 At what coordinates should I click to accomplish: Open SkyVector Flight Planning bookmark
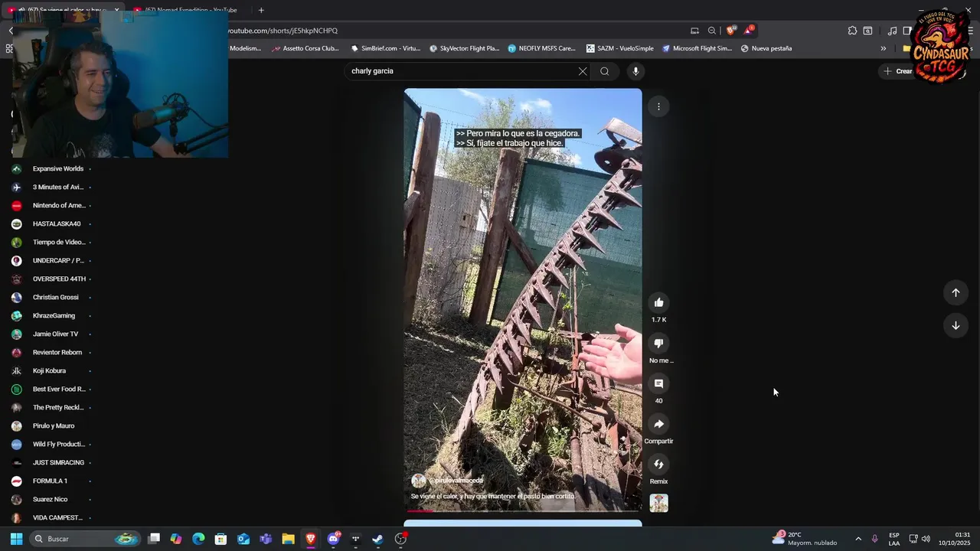(464, 48)
